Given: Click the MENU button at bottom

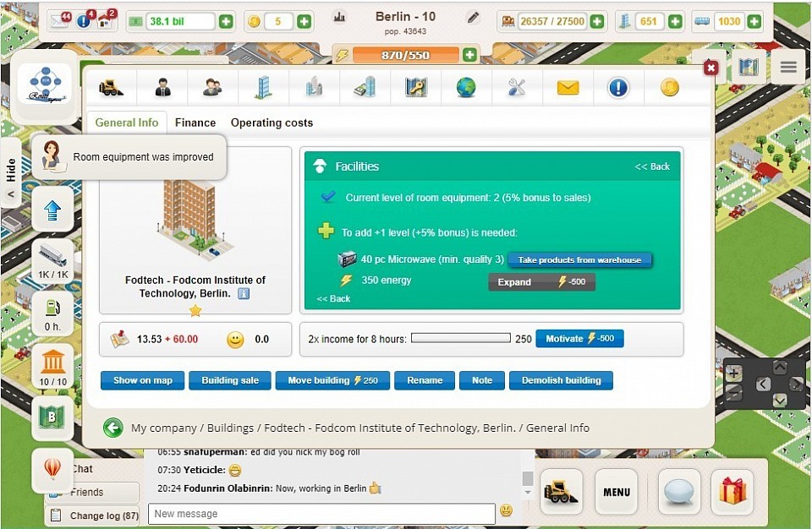Looking at the screenshot, I should tap(617, 493).
